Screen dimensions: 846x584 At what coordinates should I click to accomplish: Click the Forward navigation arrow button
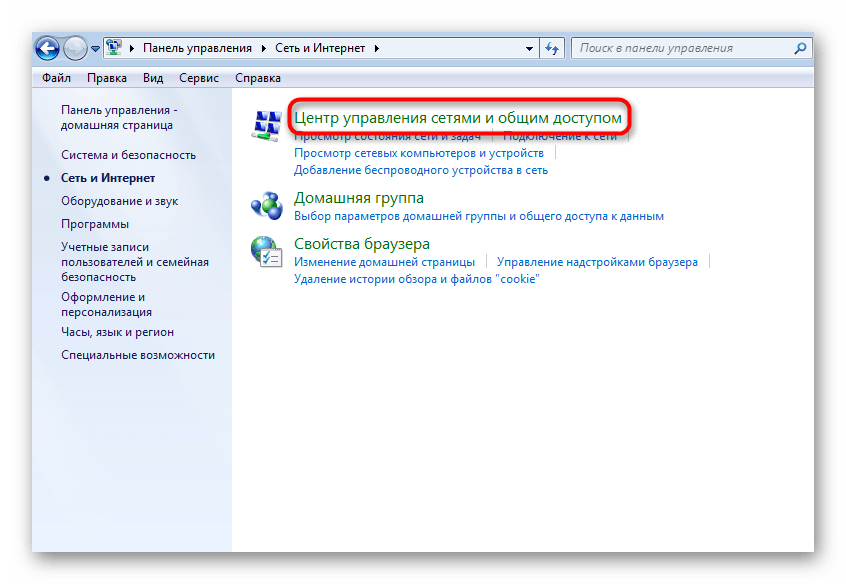point(75,48)
